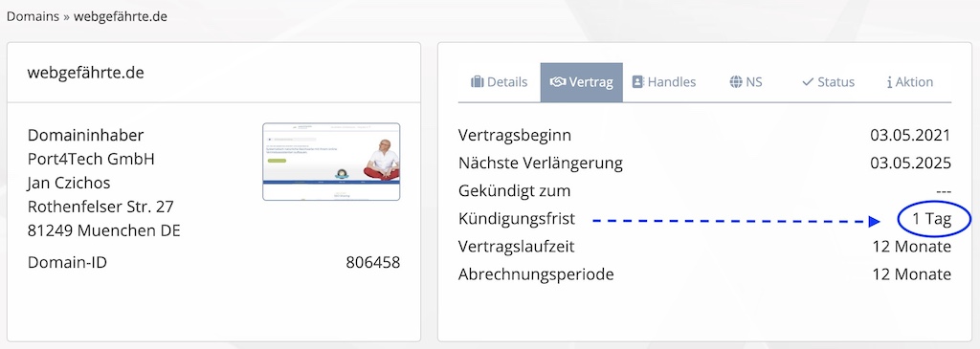This screenshot has height=349, width=980.
Task: Select owner name Port4Tech GmbH
Action: (x=91, y=159)
